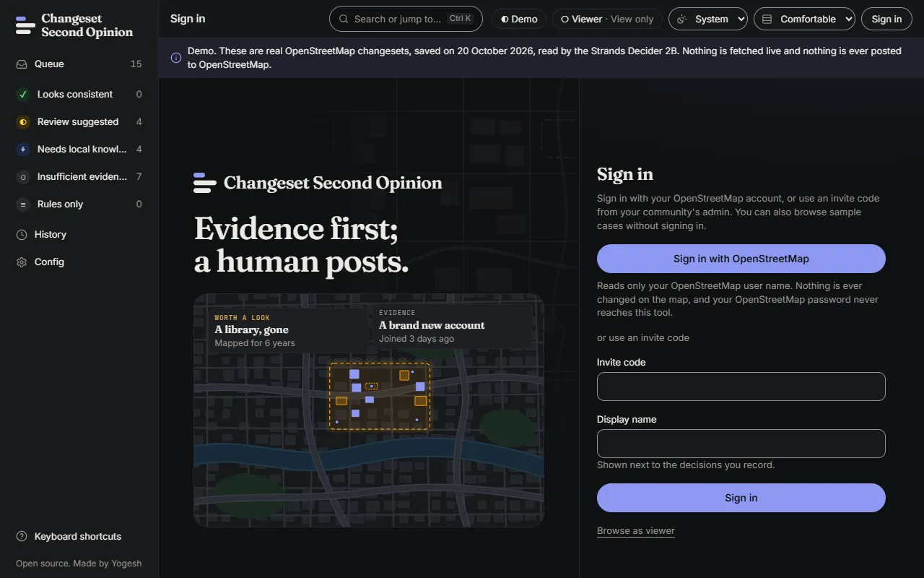Select the Review suggested status icon
The width and height of the screenshot is (924, 578).
coord(23,122)
